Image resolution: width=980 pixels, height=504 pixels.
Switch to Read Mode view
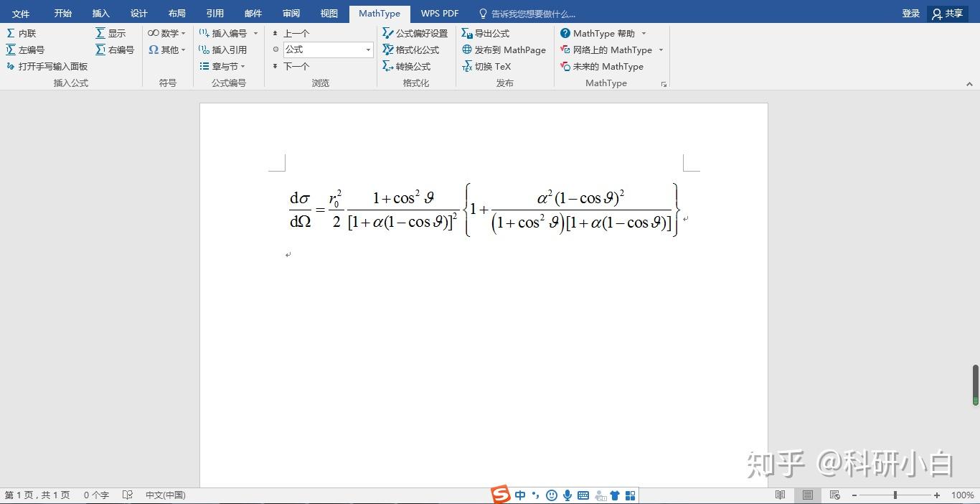781,495
